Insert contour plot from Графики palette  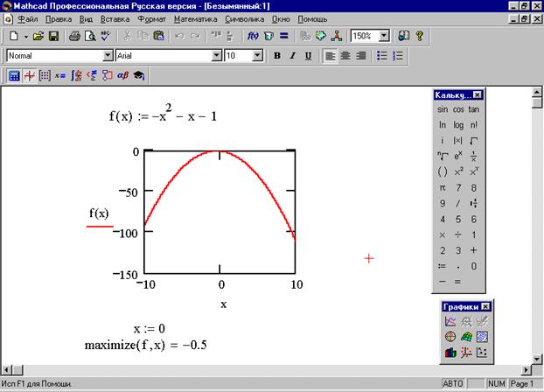[x=482, y=337]
